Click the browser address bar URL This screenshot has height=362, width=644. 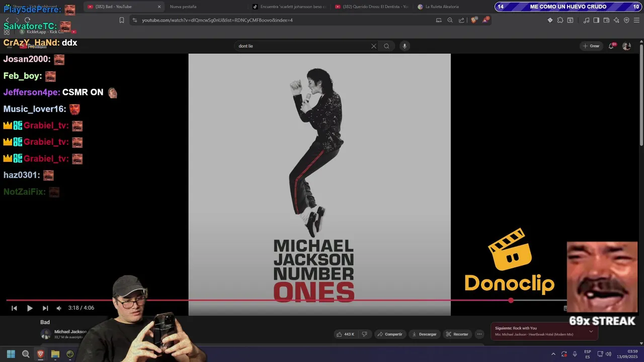[217, 20]
